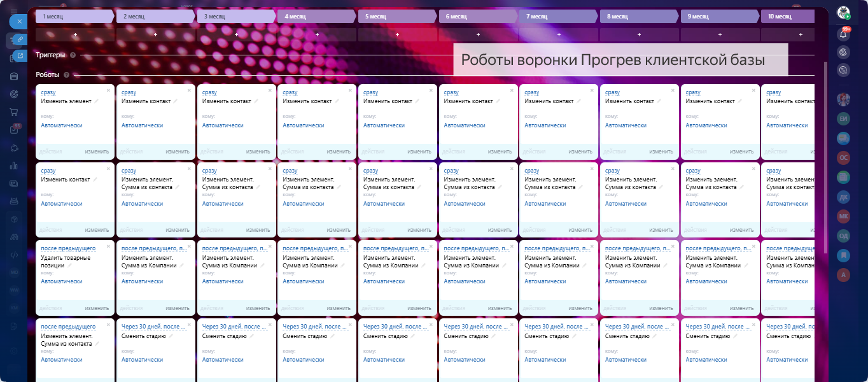Image resolution: width=868 pixels, height=382 pixels.
Task: Open the bookmark avatar in right bar
Action: coord(844,255)
